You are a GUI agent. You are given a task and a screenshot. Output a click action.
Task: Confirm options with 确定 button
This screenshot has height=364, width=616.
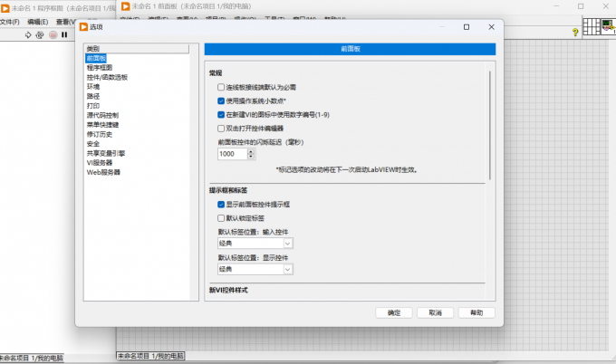394,312
